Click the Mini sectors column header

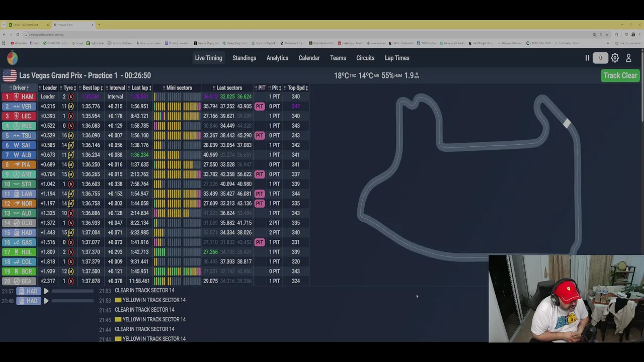[178, 88]
